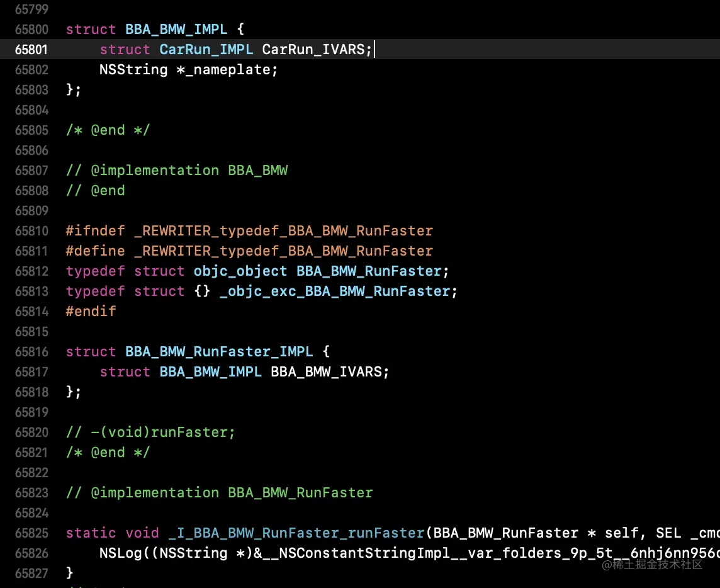Place cursor on CarRun_IMPL type name

click(x=206, y=50)
